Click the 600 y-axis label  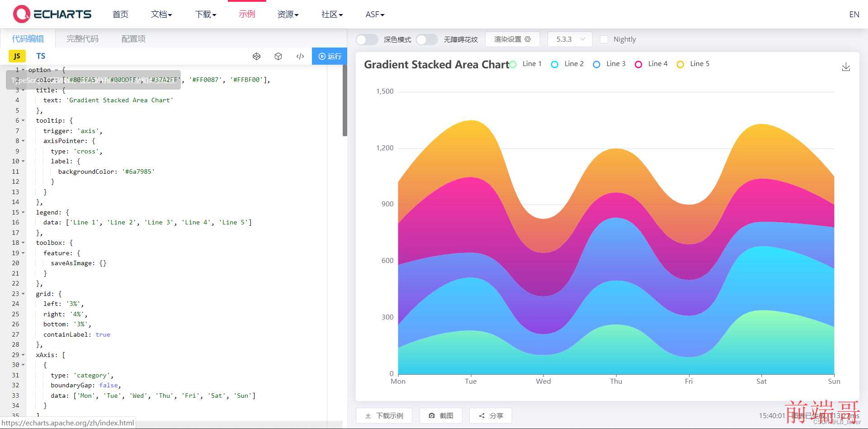point(387,261)
